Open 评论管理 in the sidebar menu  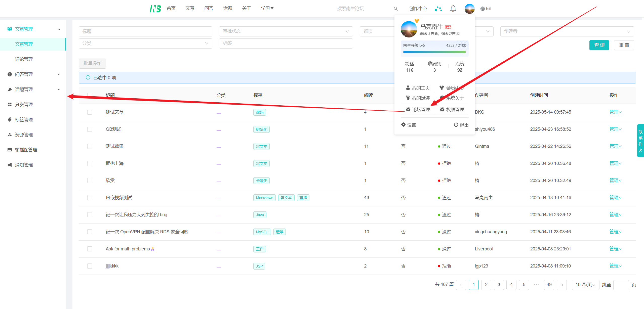click(24, 59)
